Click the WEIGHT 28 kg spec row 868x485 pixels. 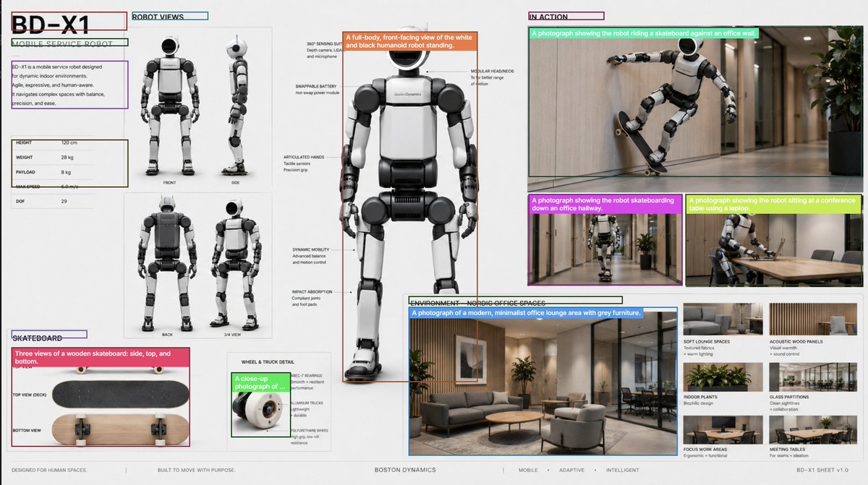coord(53,157)
